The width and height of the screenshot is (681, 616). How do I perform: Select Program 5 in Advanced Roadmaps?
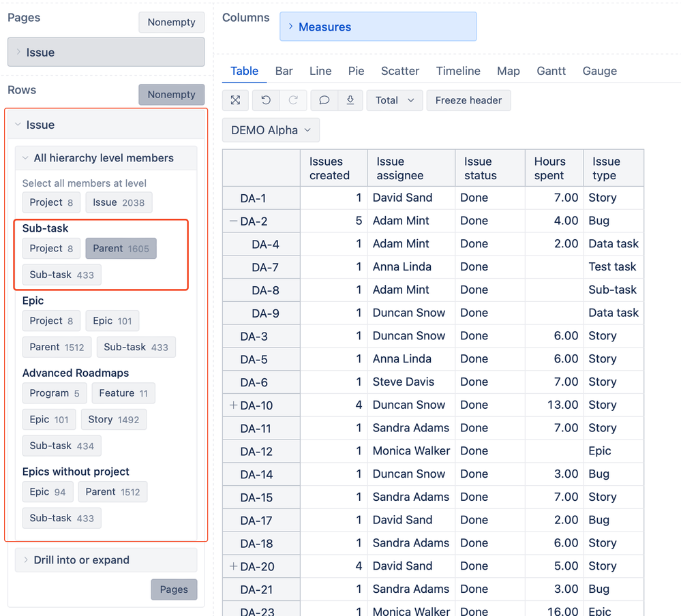(55, 393)
